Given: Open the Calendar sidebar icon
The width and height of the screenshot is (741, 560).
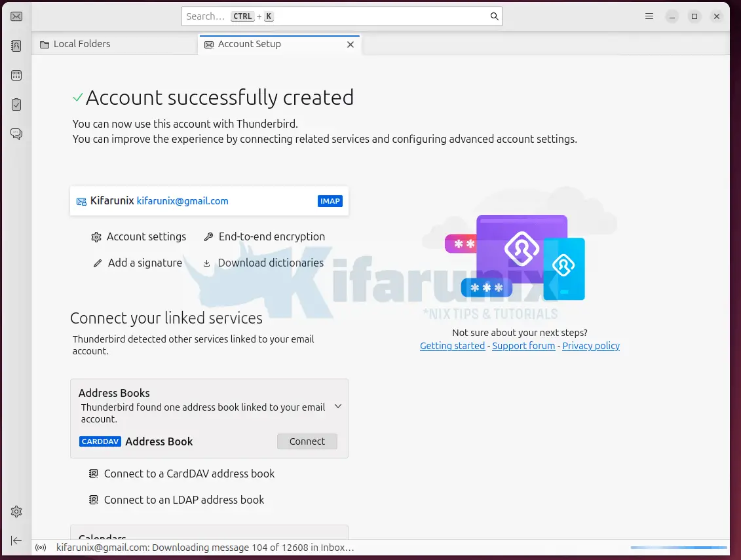Looking at the screenshot, I should tap(16, 75).
